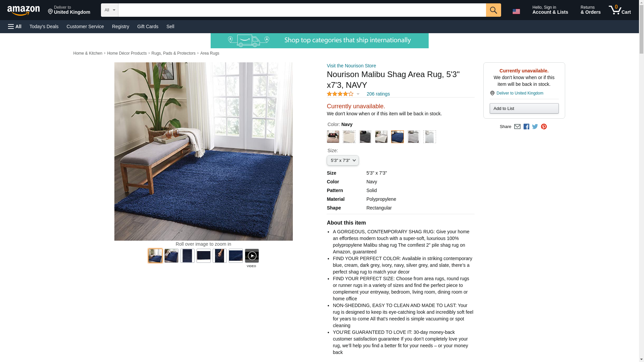The width and height of the screenshot is (644, 362).
Task: Share product on Pinterest icon
Action: click(x=544, y=127)
